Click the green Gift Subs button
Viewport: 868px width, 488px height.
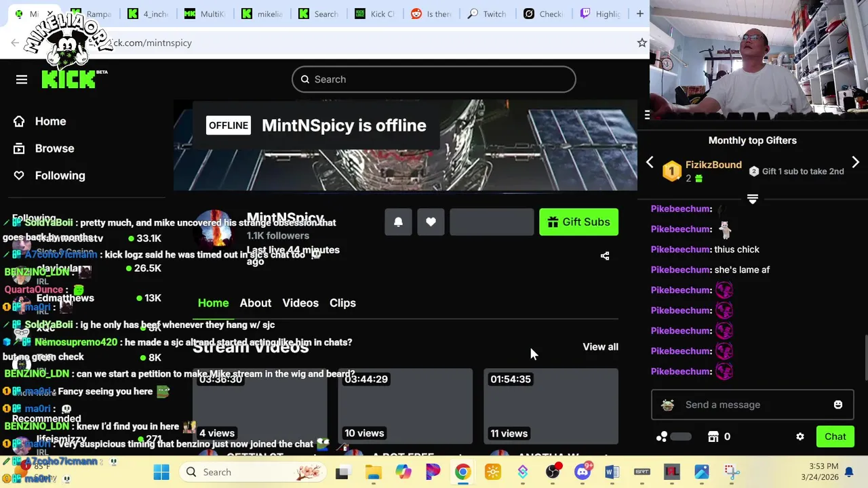click(x=578, y=222)
